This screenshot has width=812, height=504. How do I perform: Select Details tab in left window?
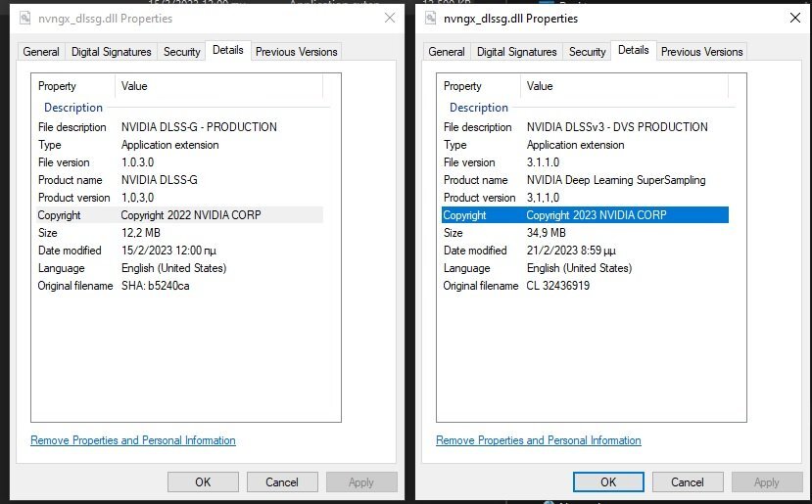pos(228,50)
